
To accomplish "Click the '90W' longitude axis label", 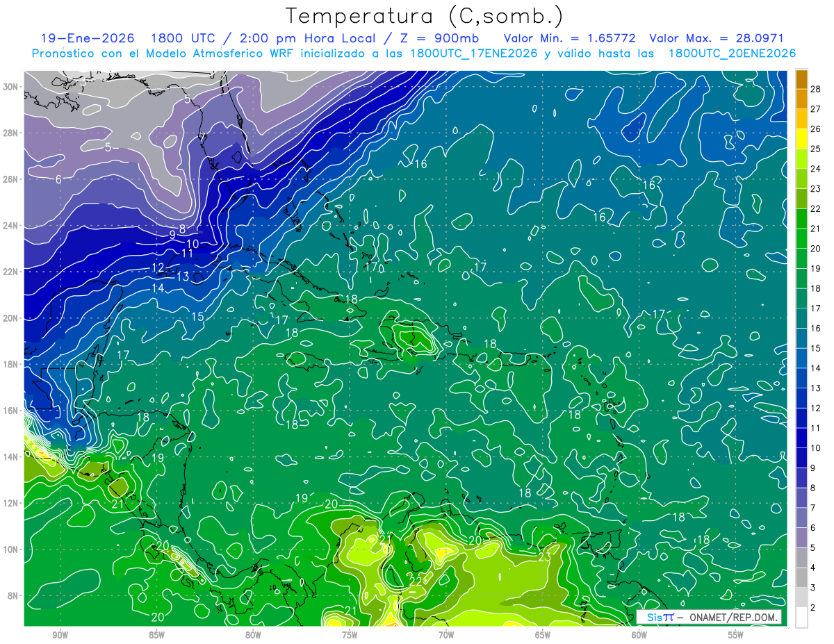I will (x=60, y=635).
